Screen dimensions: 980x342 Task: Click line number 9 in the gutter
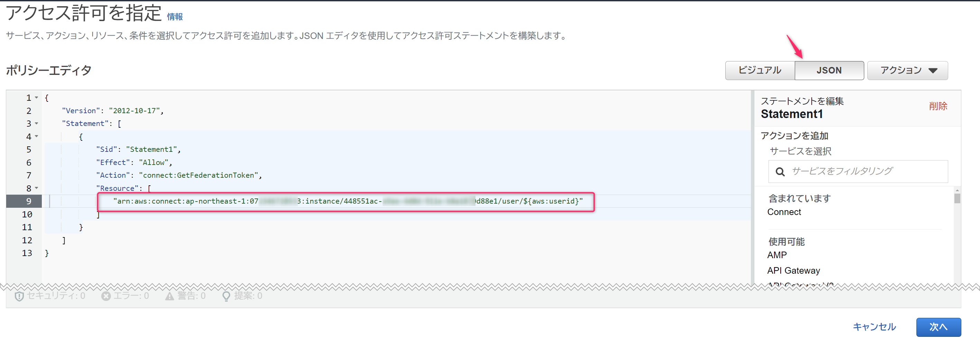click(x=29, y=201)
